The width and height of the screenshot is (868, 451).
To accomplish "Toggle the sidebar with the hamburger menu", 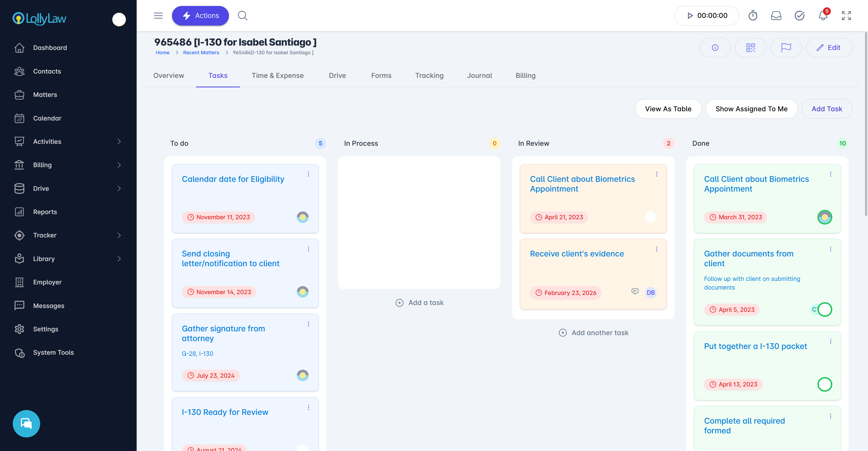I will coord(158,15).
